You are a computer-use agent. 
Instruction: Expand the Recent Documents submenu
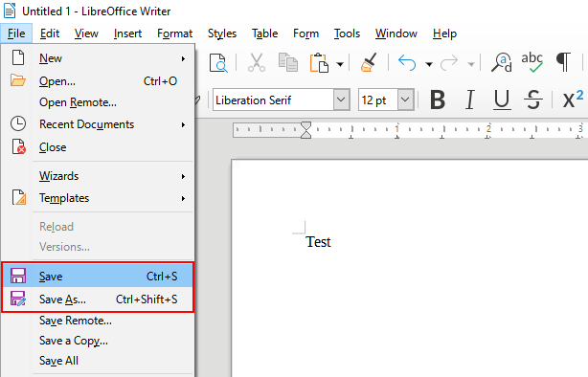tap(98, 124)
